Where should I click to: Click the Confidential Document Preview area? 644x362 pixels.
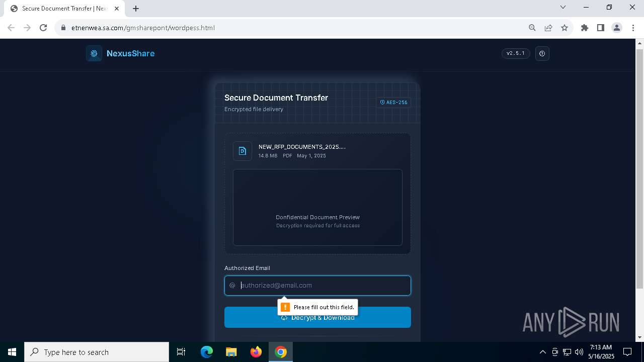[x=317, y=207]
